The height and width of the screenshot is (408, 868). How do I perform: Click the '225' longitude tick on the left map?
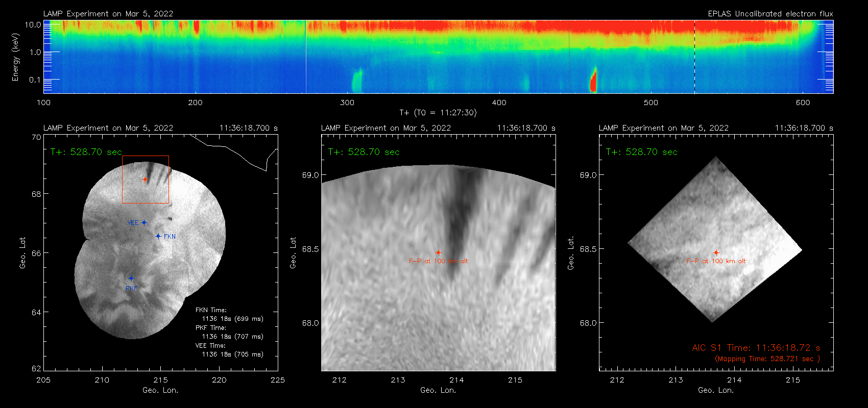[x=278, y=380]
